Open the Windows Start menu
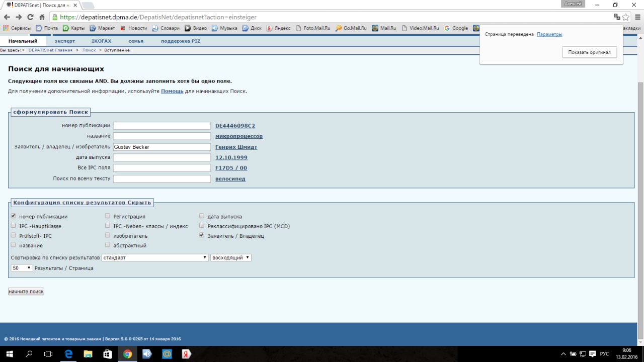Image resolution: width=644 pixels, height=362 pixels. coord(9,354)
